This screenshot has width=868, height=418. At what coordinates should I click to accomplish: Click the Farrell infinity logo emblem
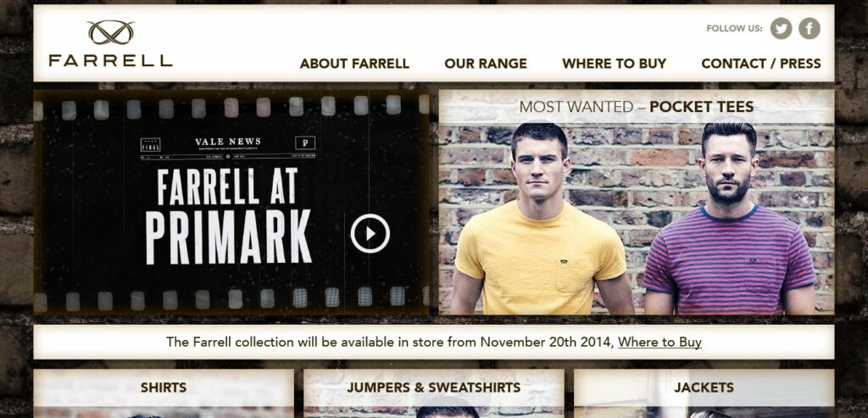click(111, 33)
